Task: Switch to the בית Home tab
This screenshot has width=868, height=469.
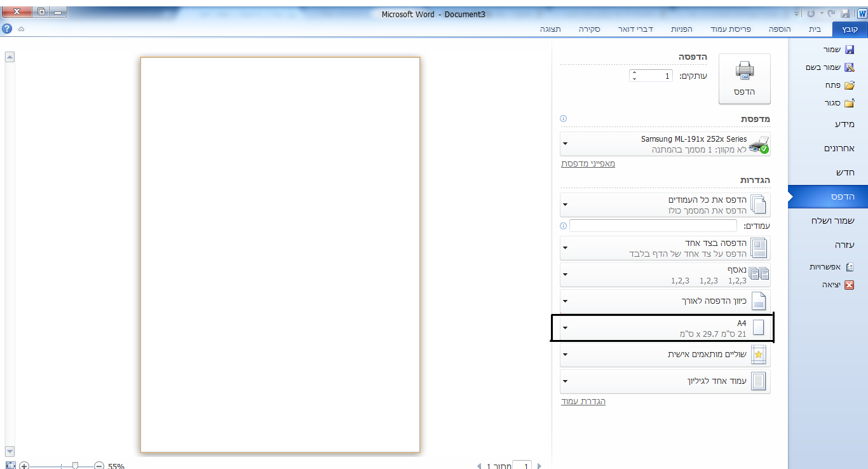Action: click(815, 29)
